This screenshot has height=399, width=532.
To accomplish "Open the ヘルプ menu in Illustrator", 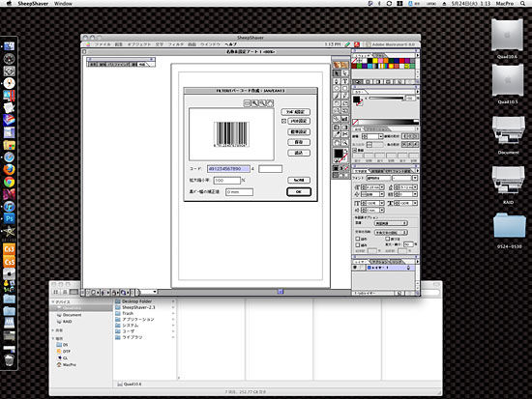I will pyautogui.click(x=231, y=44).
